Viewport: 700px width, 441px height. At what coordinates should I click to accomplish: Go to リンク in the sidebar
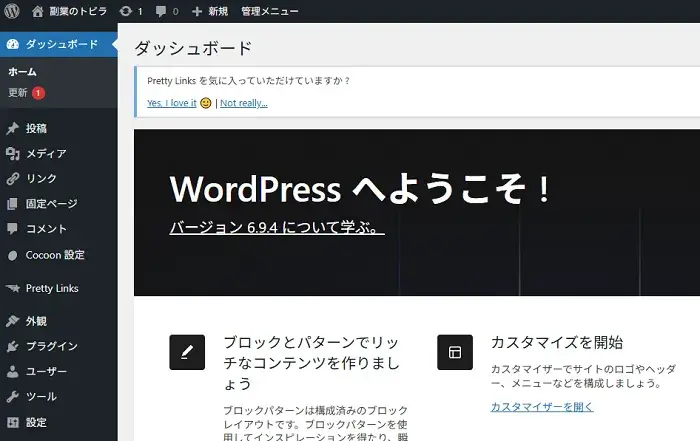[41, 179]
